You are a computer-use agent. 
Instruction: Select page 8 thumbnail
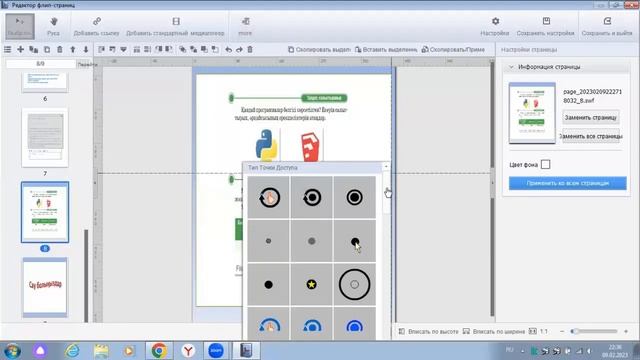45,212
